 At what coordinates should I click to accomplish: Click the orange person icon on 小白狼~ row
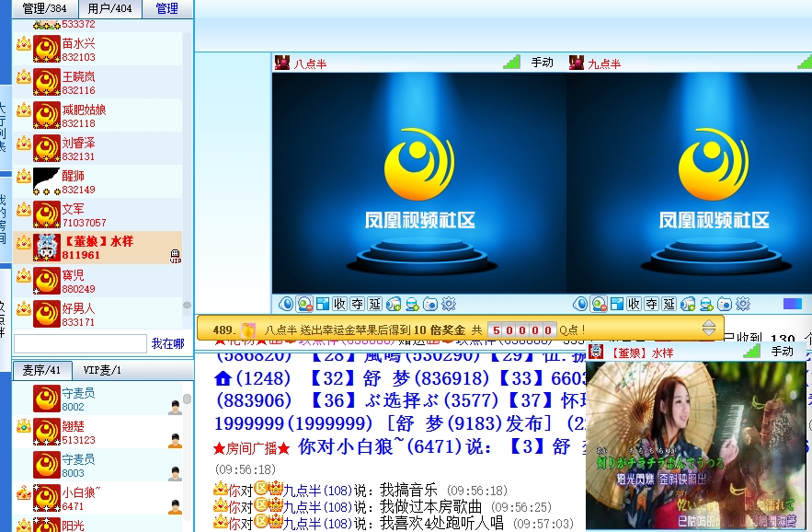point(175,506)
